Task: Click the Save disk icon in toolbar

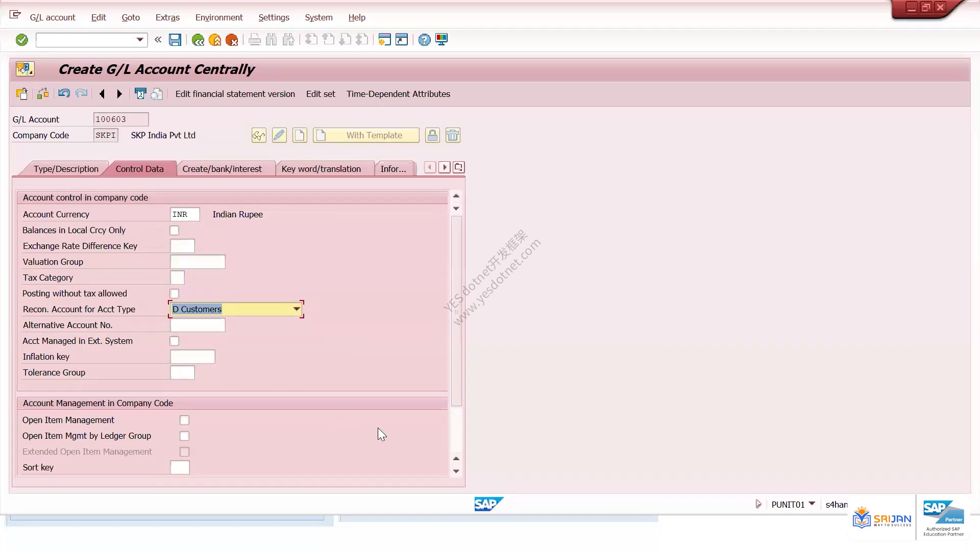Action: click(x=175, y=40)
